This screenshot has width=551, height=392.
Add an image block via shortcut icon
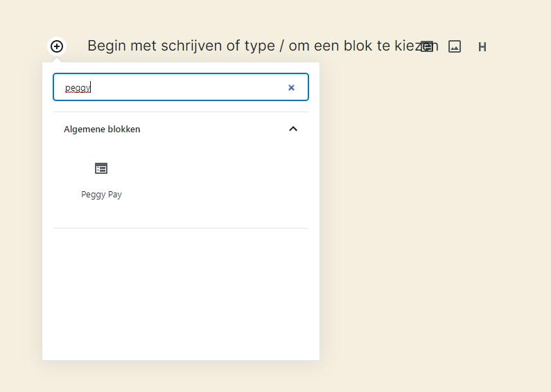(455, 46)
